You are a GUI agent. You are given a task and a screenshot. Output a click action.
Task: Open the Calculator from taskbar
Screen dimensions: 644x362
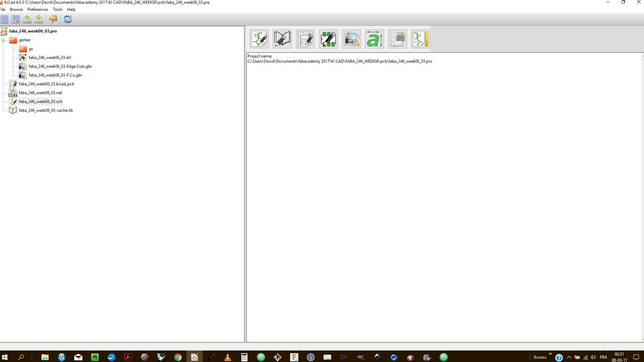pyautogui.click(x=244, y=357)
